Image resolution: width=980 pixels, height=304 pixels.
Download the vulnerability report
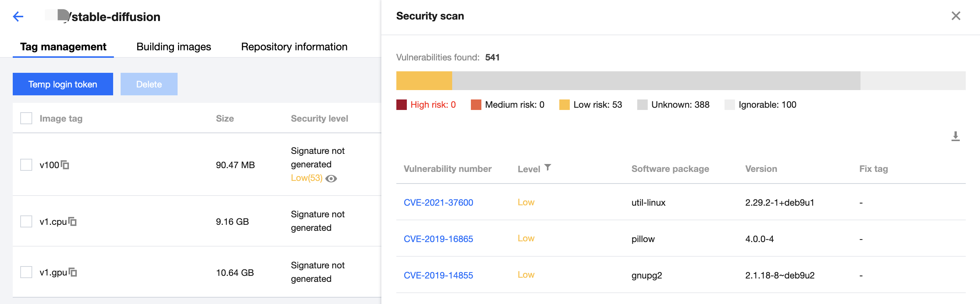[x=955, y=136]
